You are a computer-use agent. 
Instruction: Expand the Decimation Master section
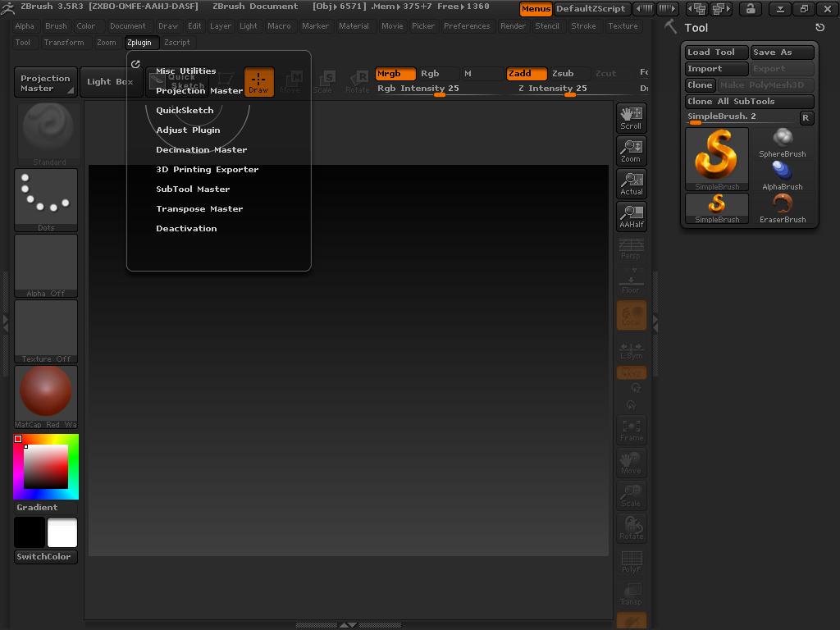(202, 149)
